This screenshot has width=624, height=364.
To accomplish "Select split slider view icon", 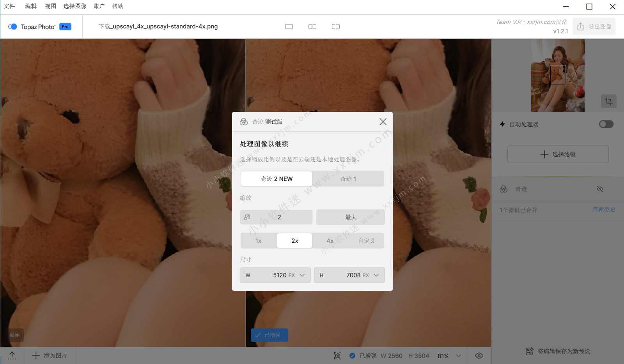I will pos(336,27).
